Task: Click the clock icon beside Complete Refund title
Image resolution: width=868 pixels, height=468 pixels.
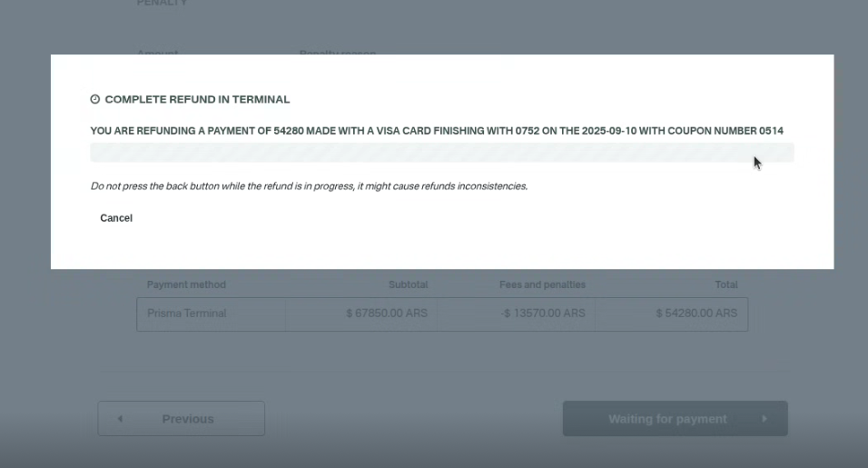Action: tap(95, 100)
